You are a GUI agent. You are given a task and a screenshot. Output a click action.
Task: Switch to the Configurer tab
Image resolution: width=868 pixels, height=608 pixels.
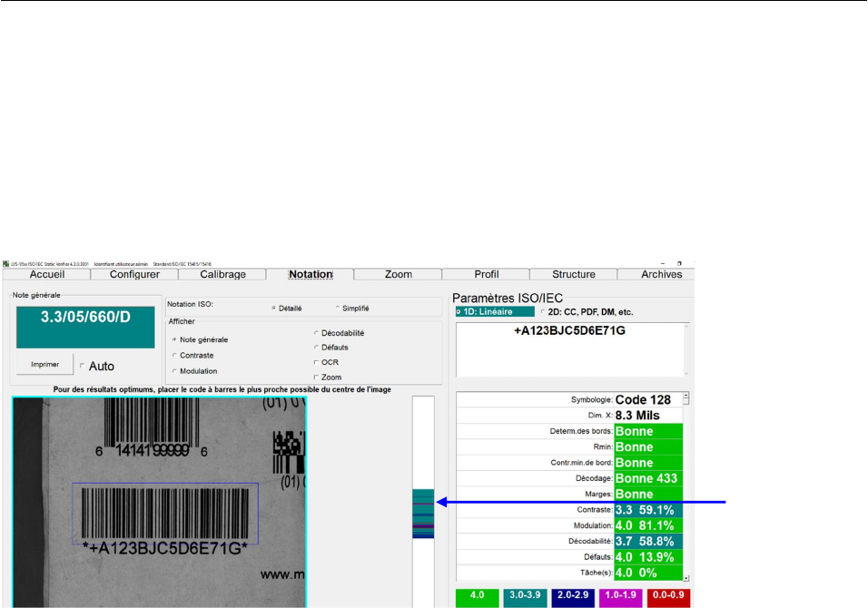134,274
